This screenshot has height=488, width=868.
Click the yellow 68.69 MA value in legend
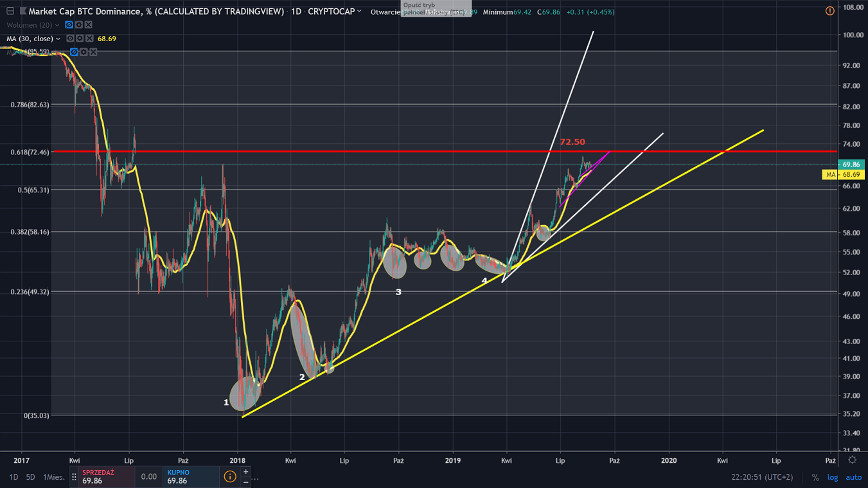107,39
